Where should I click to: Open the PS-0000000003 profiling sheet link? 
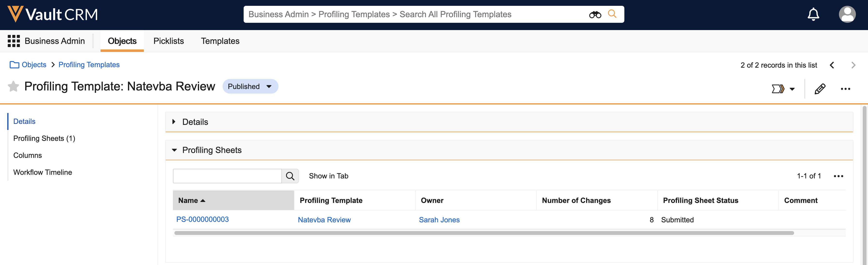point(202,219)
